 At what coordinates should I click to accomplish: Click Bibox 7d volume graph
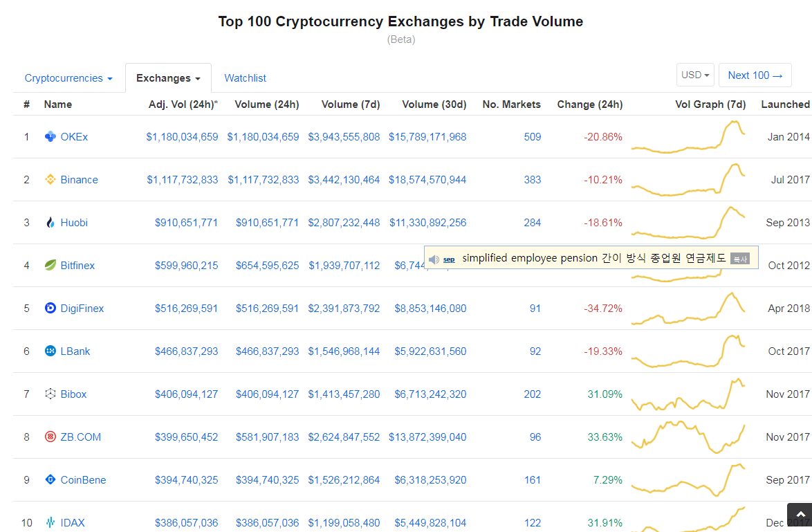(x=688, y=394)
